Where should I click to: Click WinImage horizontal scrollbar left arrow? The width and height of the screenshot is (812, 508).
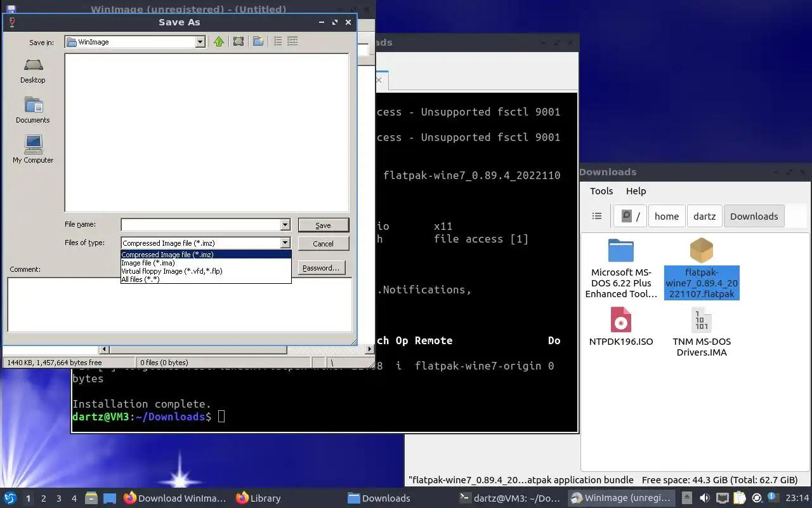point(105,349)
